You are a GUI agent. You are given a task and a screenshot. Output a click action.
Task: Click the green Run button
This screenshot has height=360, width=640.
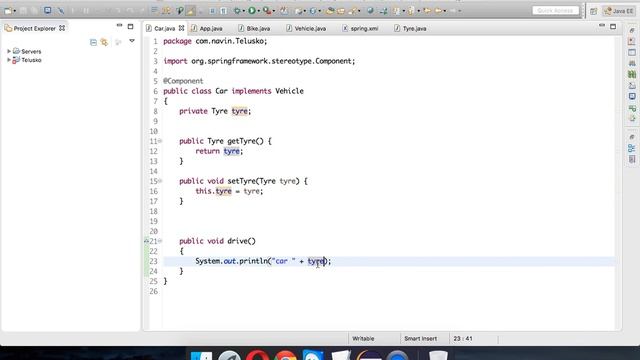click(x=252, y=11)
